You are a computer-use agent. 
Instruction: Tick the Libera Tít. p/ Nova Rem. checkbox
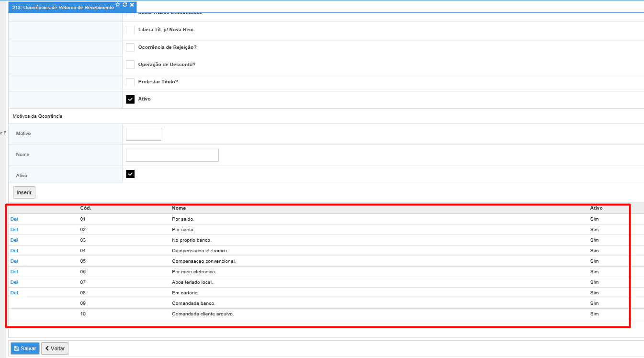(130, 30)
